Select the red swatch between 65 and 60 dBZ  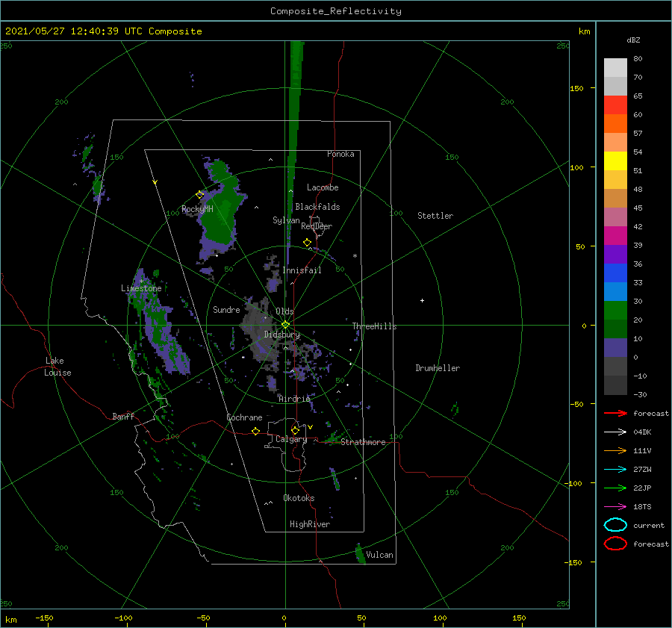[x=615, y=105]
